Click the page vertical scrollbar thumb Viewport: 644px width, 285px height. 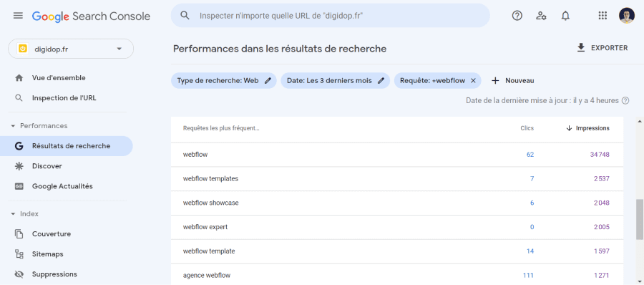tap(640, 219)
